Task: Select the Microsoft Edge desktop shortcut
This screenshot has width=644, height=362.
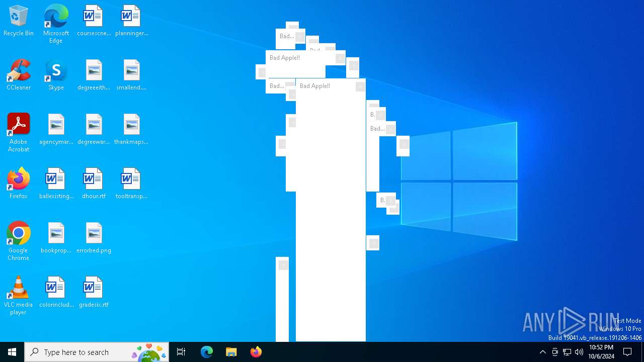Action: point(56,24)
